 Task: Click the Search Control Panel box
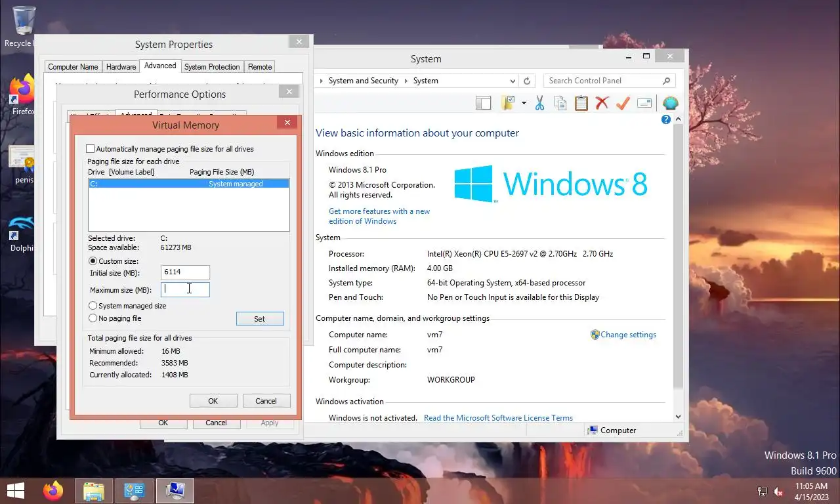coord(609,81)
